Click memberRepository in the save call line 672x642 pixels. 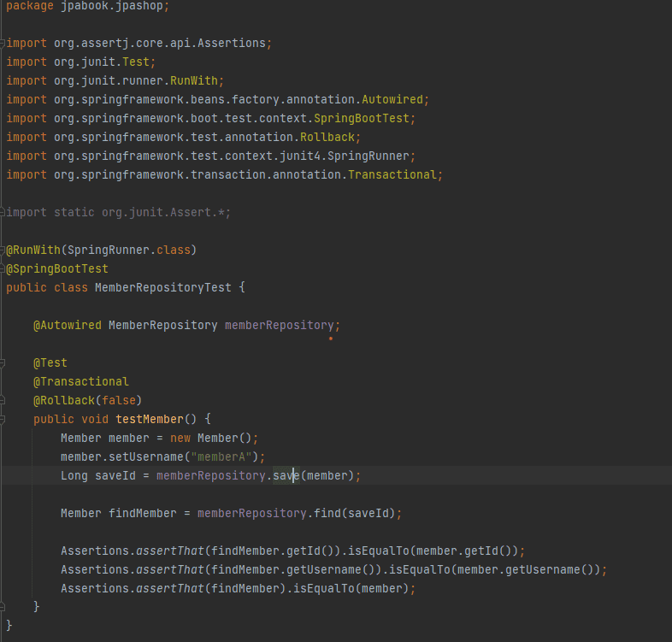point(211,476)
